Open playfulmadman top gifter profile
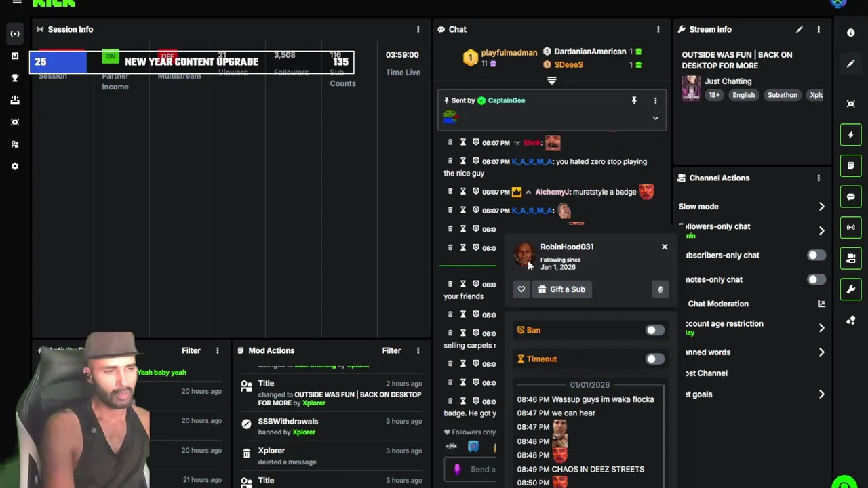This screenshot has width=868, height=488. (509, 52)
